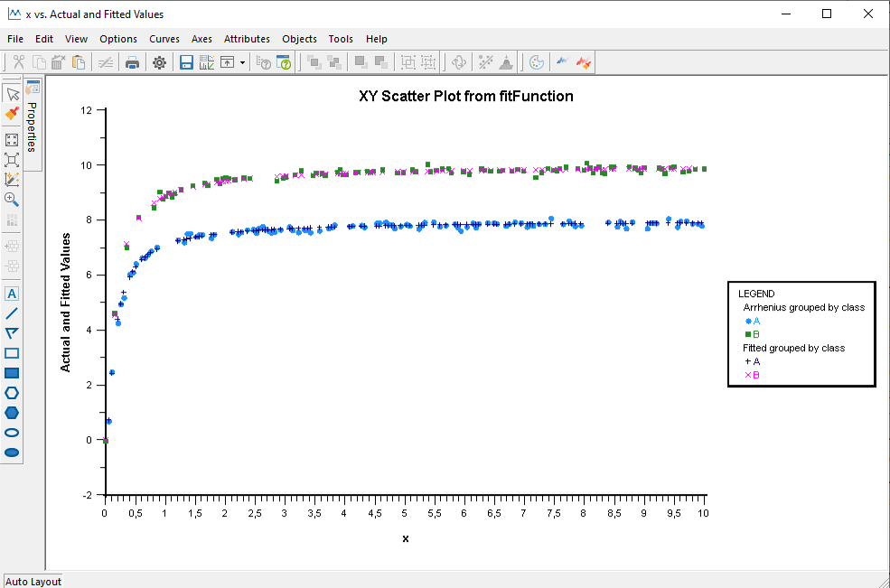
Task: Click 'Arrhenius grouped by class' legend text
Action: click(x=804, y=308)
